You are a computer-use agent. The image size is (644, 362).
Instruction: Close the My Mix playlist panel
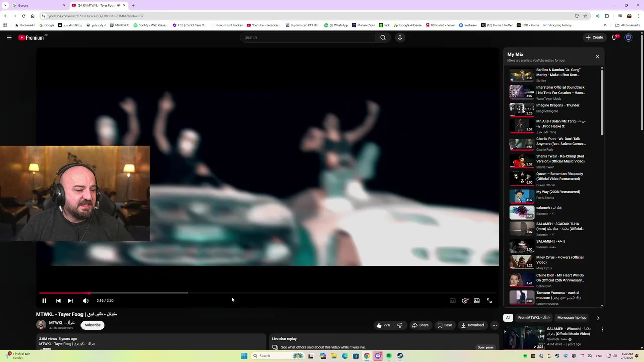pyautogui.click(x=597, y=57)
